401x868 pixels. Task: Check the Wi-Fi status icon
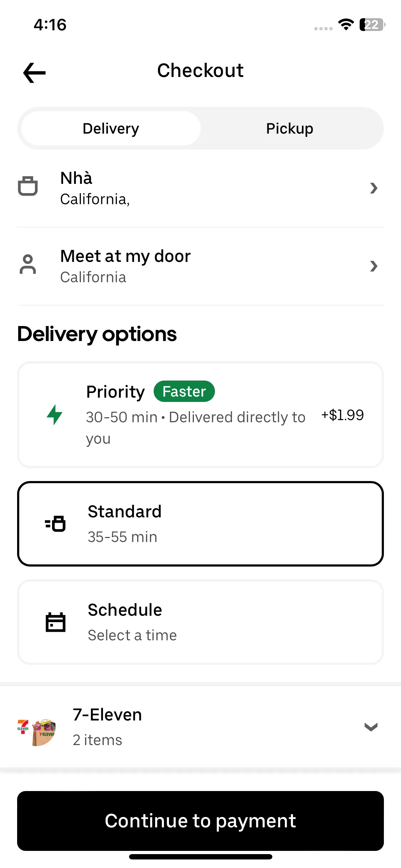346,25
